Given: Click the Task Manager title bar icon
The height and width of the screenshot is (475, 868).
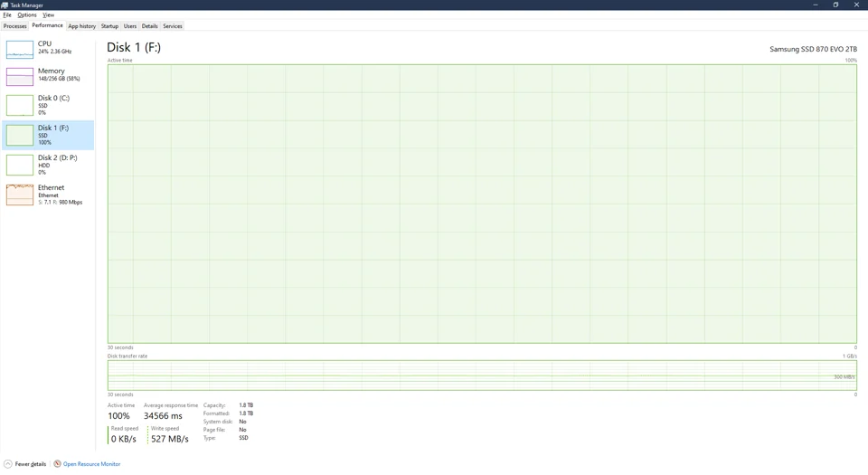Looking at the screenshot, I should [5, 5].
